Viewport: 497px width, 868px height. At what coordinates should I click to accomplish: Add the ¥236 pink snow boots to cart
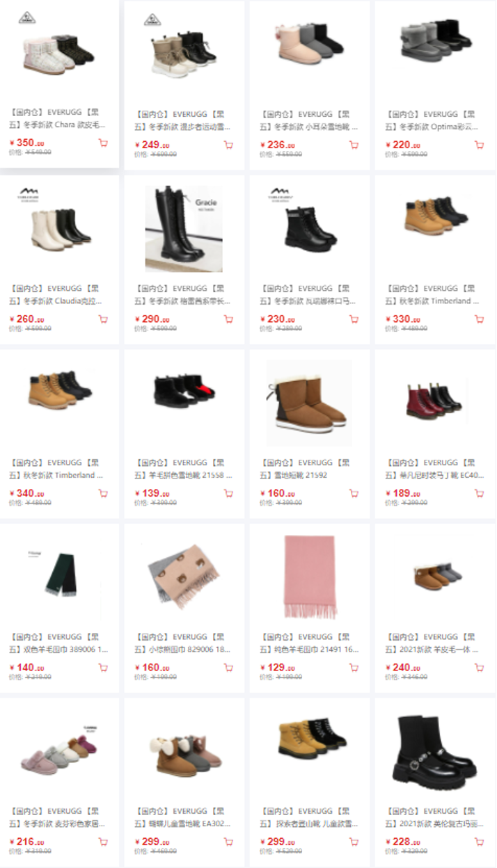pyautogui.click(x=354, y=145)
